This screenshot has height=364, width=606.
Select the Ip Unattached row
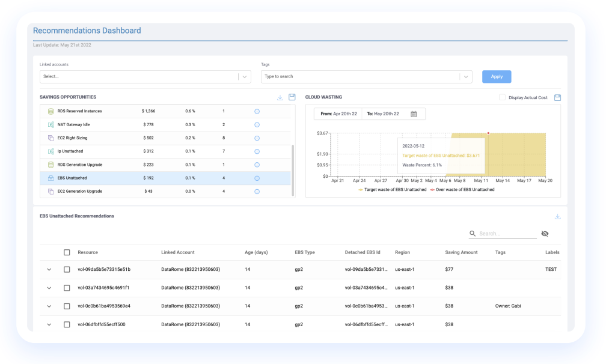tap(165, 151)
